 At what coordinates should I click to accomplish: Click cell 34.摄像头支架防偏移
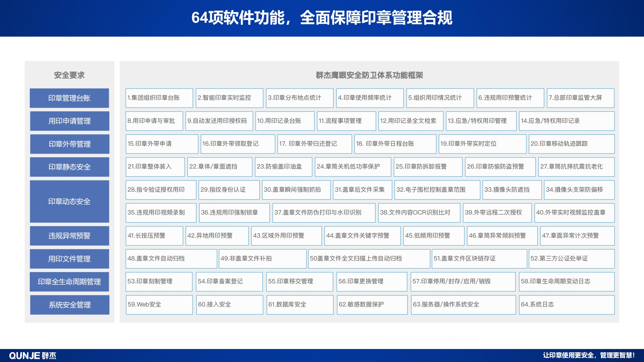[x=579, y=190]
